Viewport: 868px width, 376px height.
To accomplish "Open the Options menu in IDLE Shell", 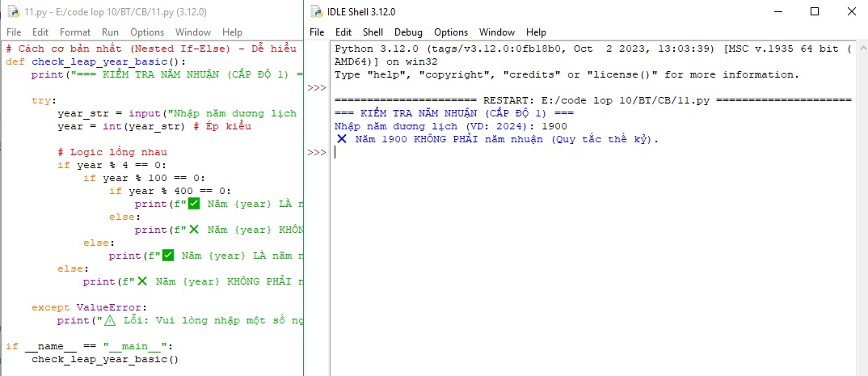I will (x=451, y=32).
